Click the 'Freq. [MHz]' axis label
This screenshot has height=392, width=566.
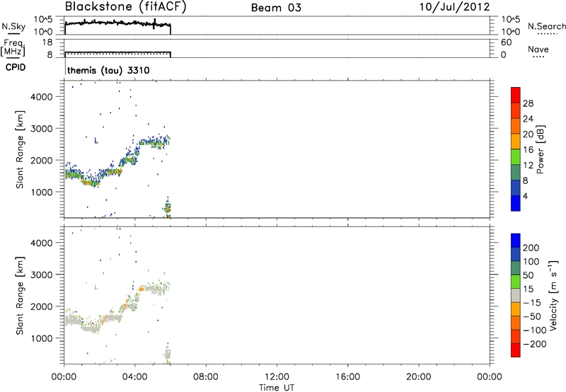coord(13,48)
